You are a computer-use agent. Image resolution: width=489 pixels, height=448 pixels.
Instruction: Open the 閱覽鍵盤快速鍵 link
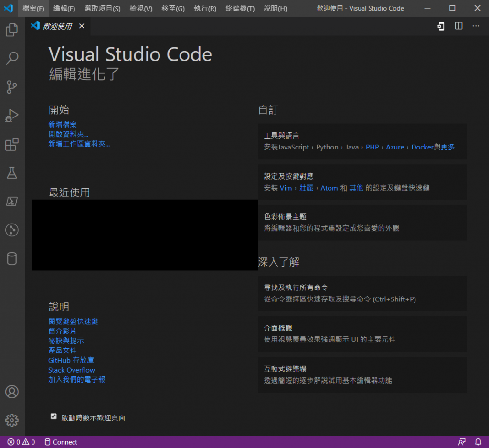(73, 321)
